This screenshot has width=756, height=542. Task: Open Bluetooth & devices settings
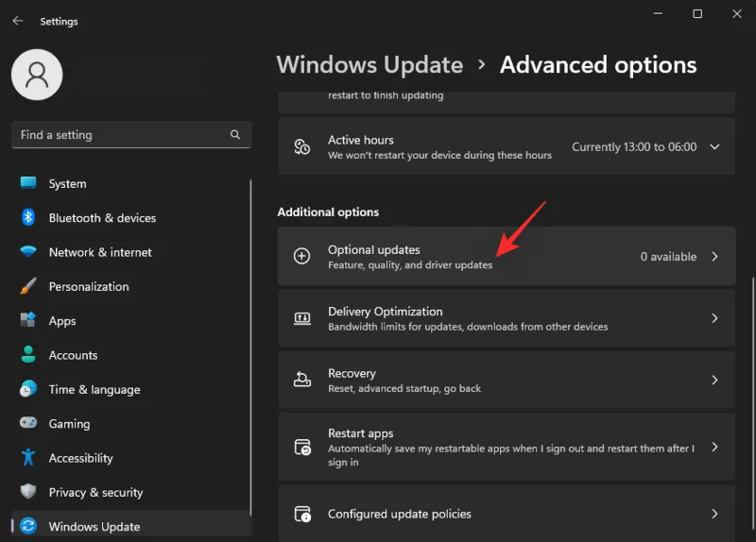[130, 218]
